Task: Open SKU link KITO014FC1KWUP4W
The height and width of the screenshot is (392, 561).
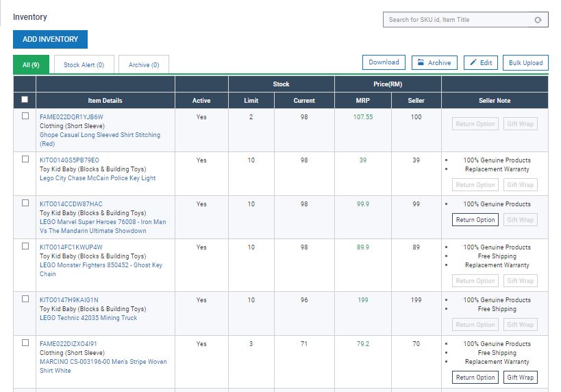Action: pyautogui.click(x=71, y=247)
